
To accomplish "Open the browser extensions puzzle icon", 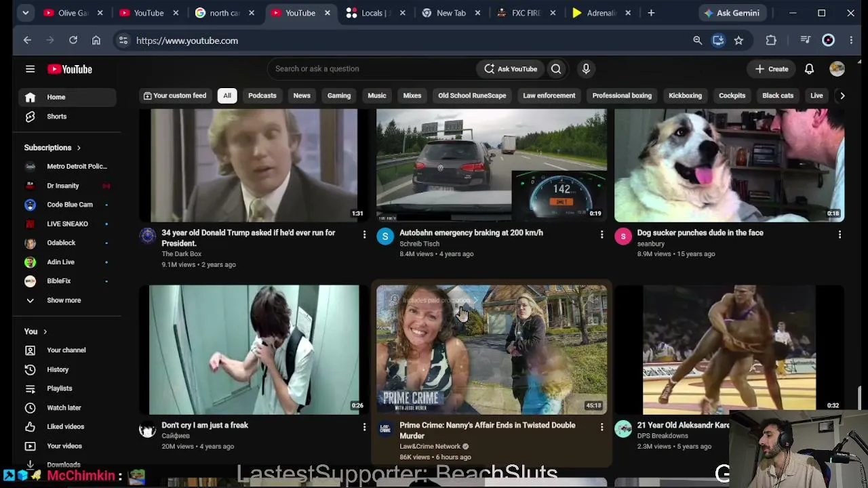I will tap(771, 41).
